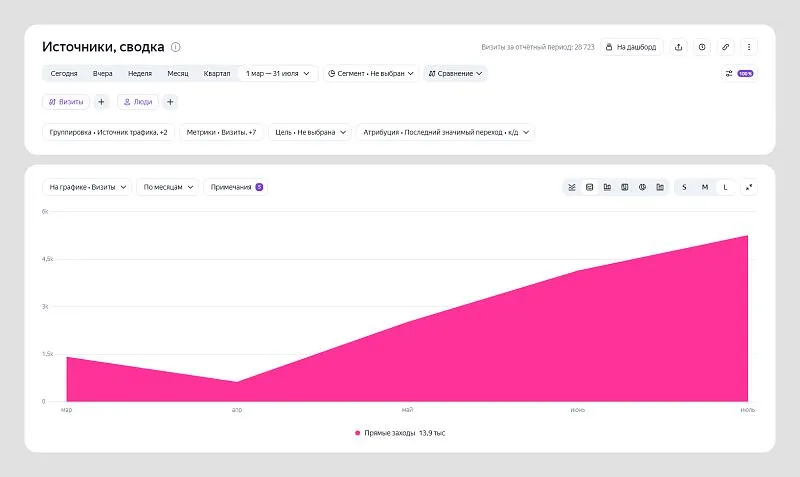This screenshot has width=800, height=477.
Task: Set chart size to L
Action: point(725,187)
